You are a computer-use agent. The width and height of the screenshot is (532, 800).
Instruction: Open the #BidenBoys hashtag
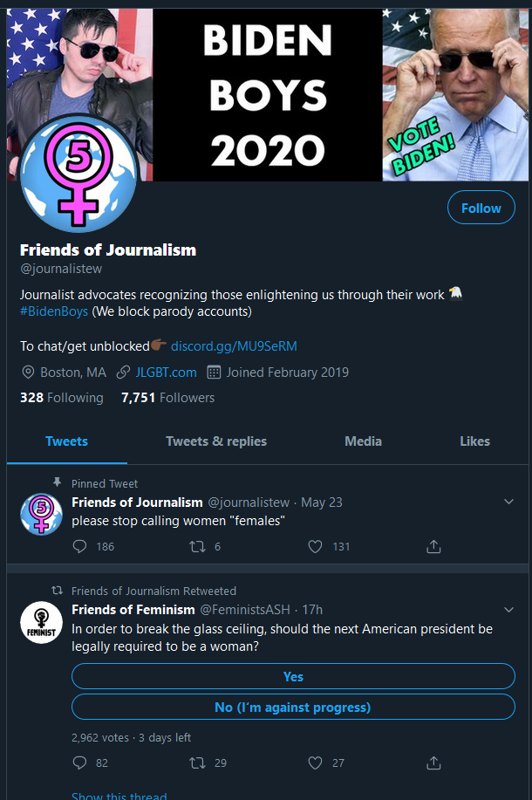(54, 311)
